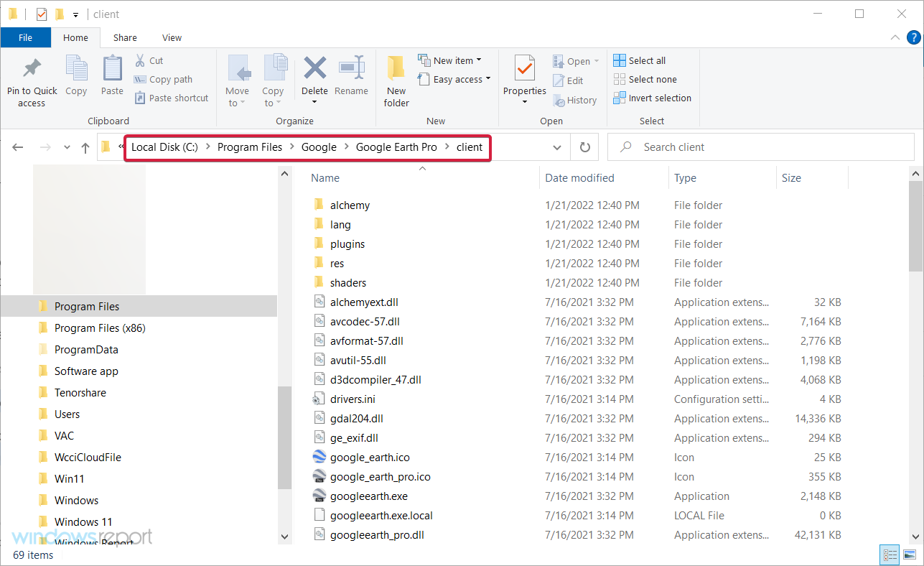Click Select all in the ribbon

coord(640,60)
